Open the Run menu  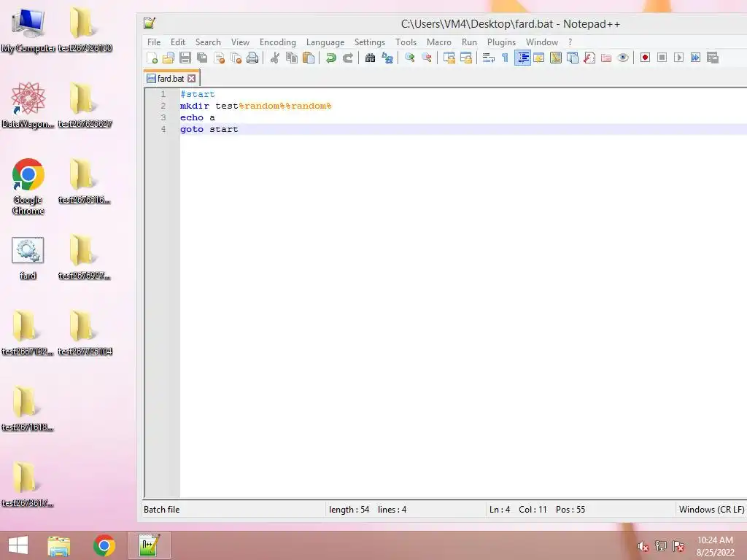click(x=469, y=42)
